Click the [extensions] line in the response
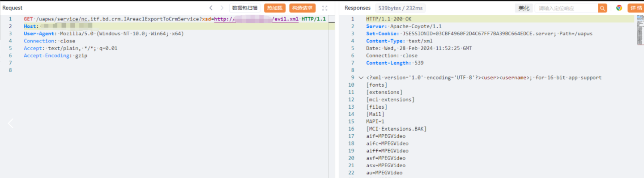Screen dimensions: 644x178 [x=384, y=92]
